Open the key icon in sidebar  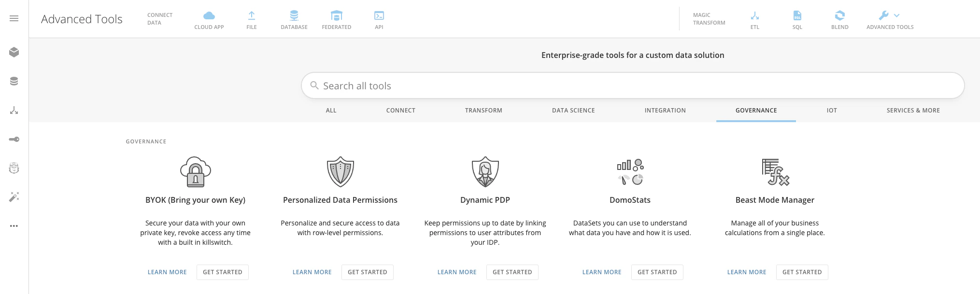(x=14, y=139)
